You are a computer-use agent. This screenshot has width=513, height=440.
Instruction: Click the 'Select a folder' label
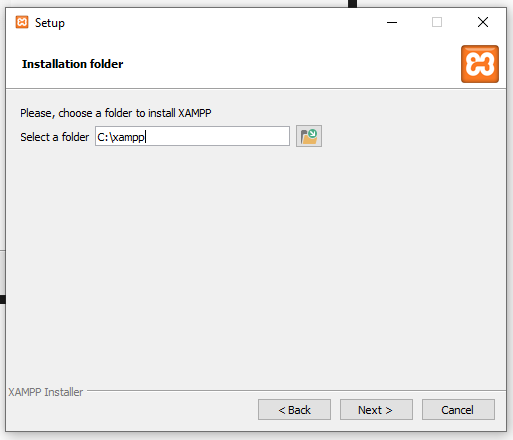coord(55,137)
